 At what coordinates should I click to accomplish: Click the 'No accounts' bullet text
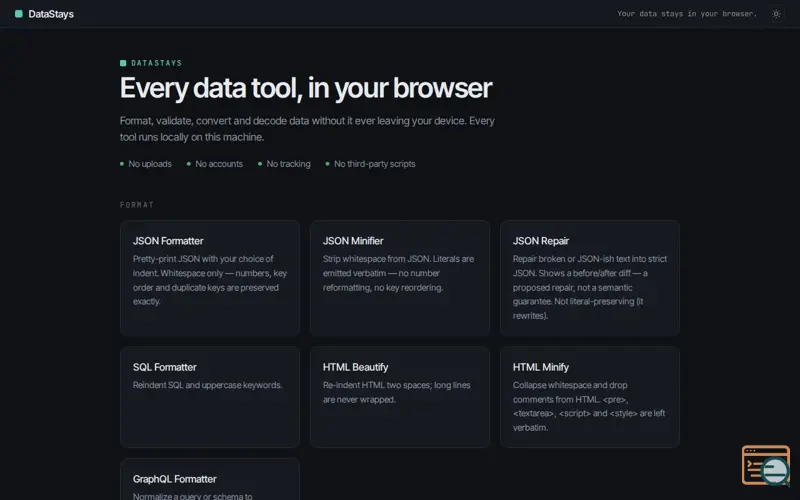[219, 164]
